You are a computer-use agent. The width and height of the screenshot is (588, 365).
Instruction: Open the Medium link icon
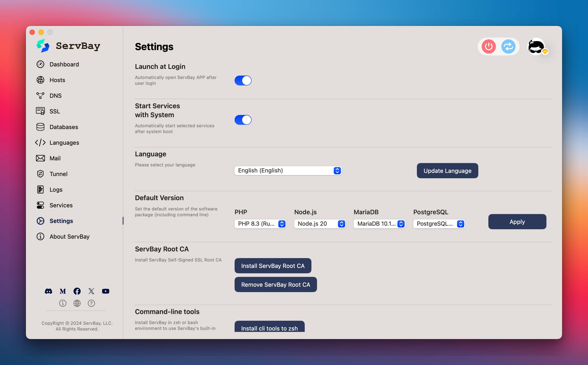[63, 291]
